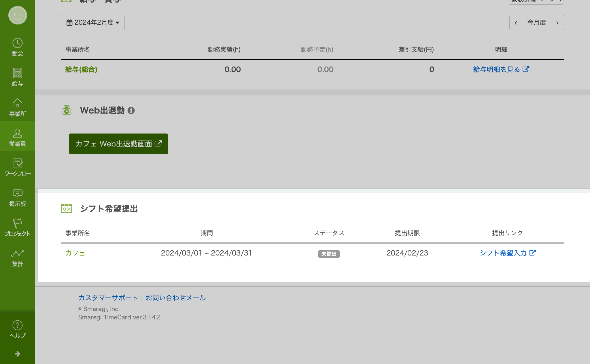The image size is (590, 364).
Task: Go to 事業所 office sidebar icon
Action: click(x=18, y=107)
